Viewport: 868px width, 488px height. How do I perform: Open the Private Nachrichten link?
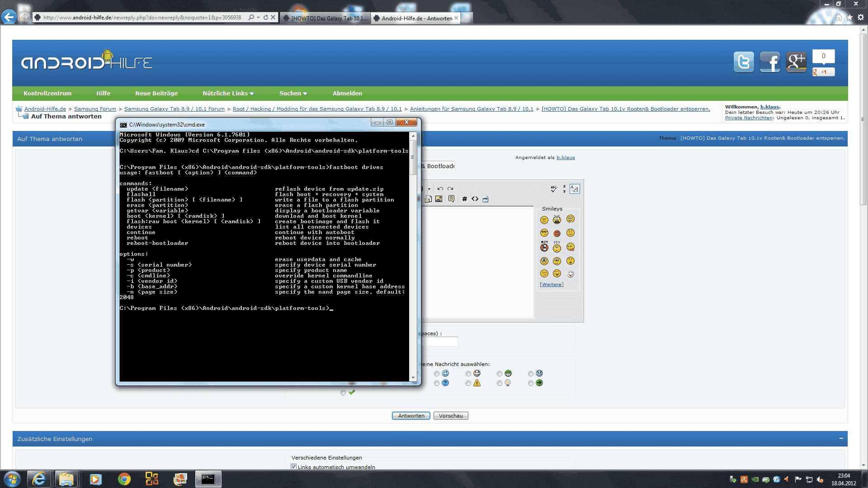(x=749, y=118)
